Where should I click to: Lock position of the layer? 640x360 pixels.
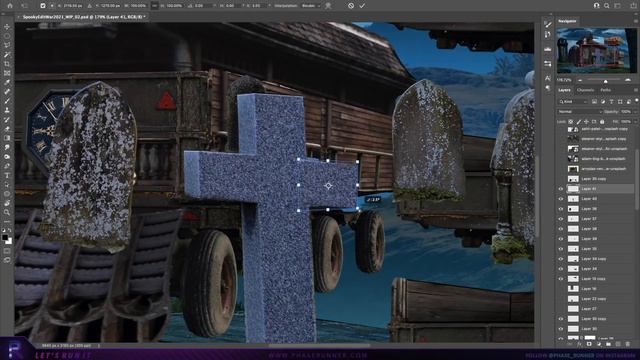pos(586,122)
